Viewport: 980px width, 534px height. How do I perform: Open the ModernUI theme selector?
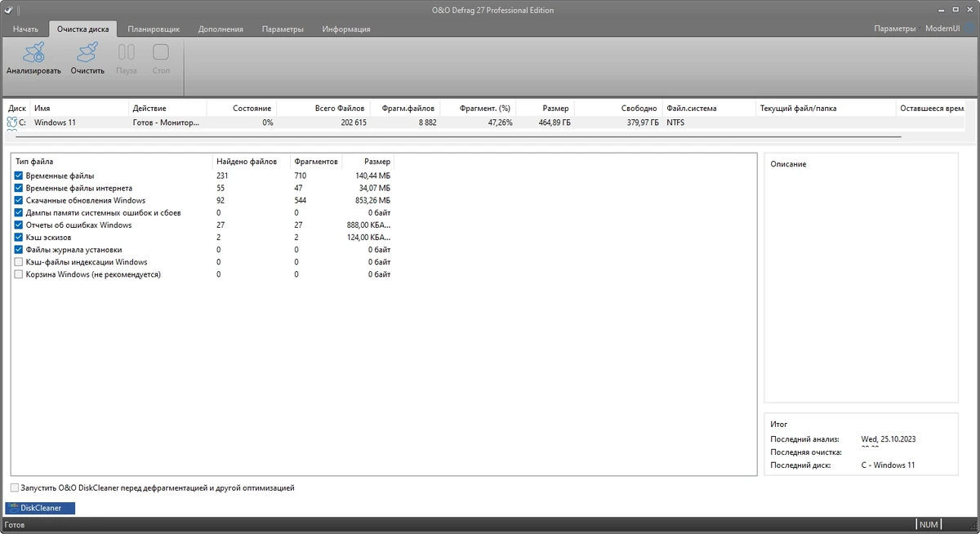pyautogui.click(x=942, y=29)
